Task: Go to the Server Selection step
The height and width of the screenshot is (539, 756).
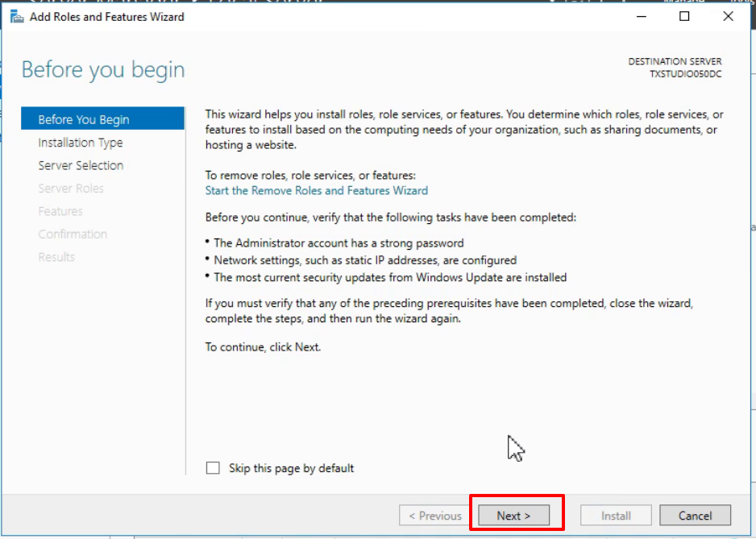Action: pyautogui.click(x=81, y=165)
